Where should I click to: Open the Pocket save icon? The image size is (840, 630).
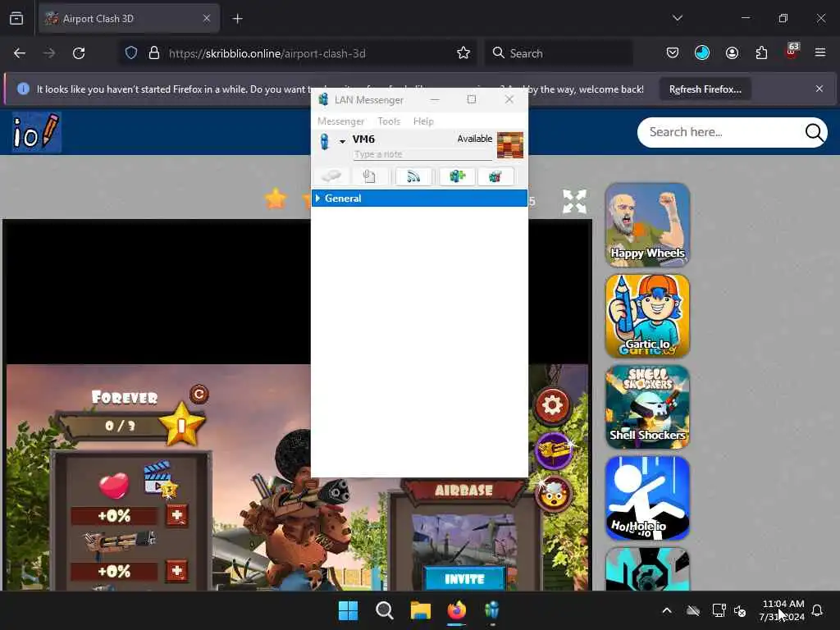coord(673,53)
